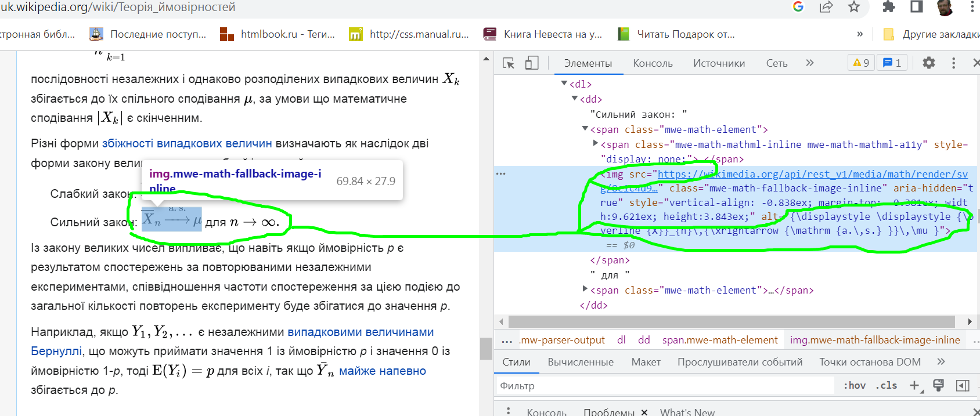980x416 pixels.
Task: Toggle the device toolbar emulation icon
Action: [x=531, y=63]
